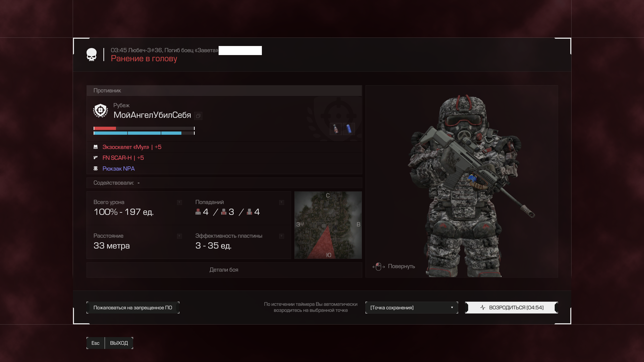Click the minimap with the red direction cone
Viewport: 644px width, 362px height.
[328, 225]
